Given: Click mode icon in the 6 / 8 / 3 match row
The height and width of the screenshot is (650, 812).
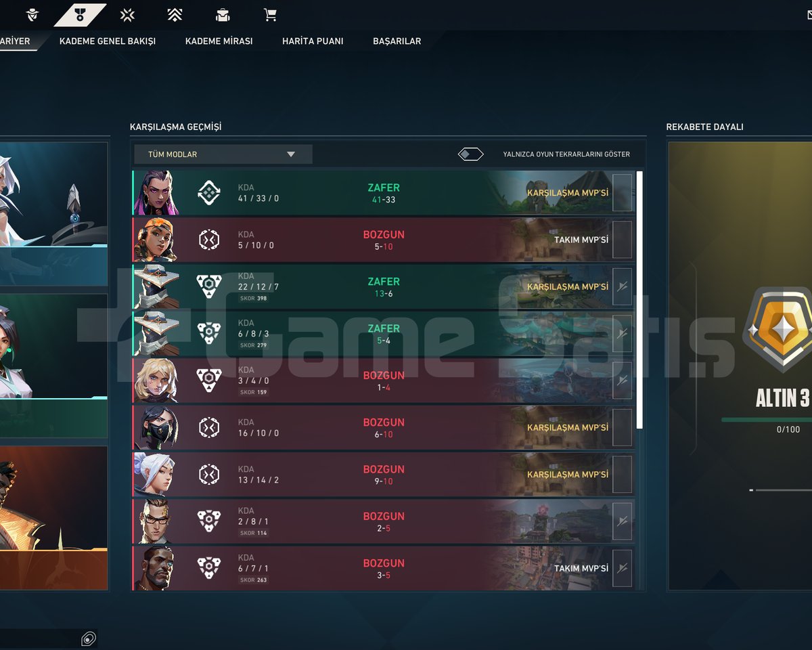Looking at the screenshot, I should tap(209, 333).
